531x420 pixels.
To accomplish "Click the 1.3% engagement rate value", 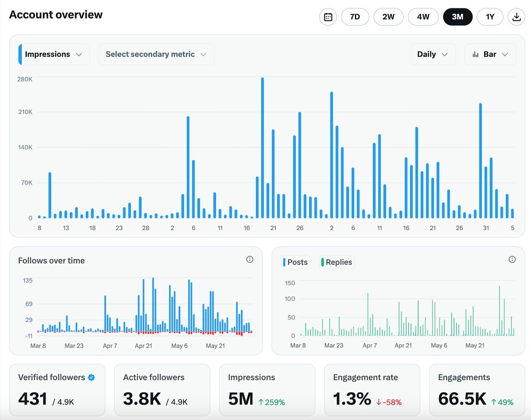I will pos(352,399).
